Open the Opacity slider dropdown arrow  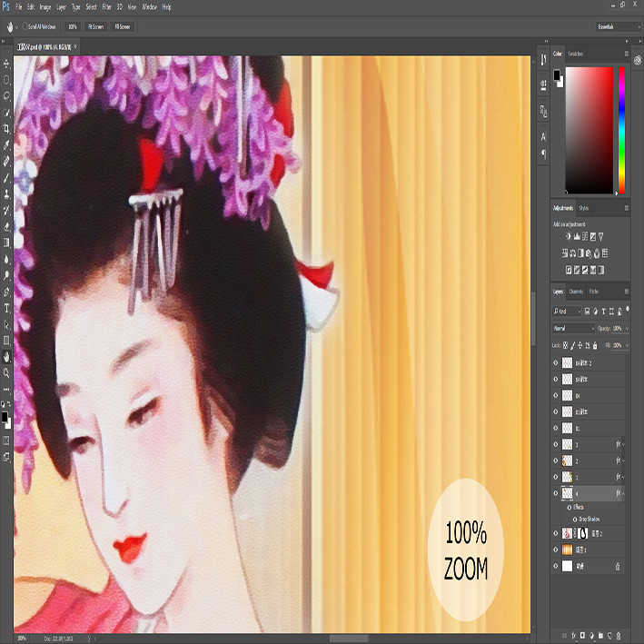(627, 329)
